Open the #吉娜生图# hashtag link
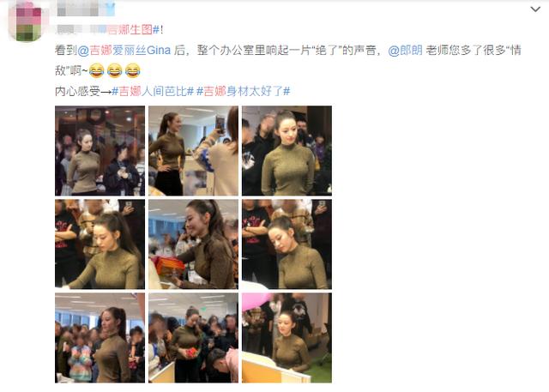 (129, 30)
